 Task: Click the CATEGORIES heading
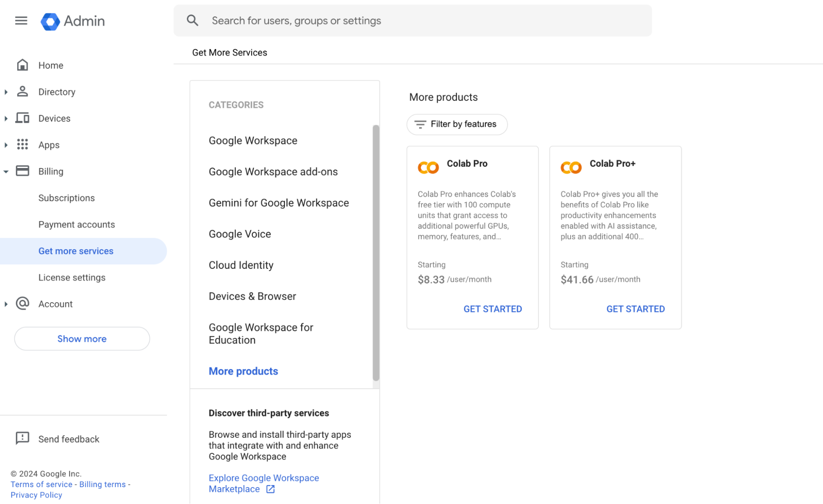(x=236, y=105)
